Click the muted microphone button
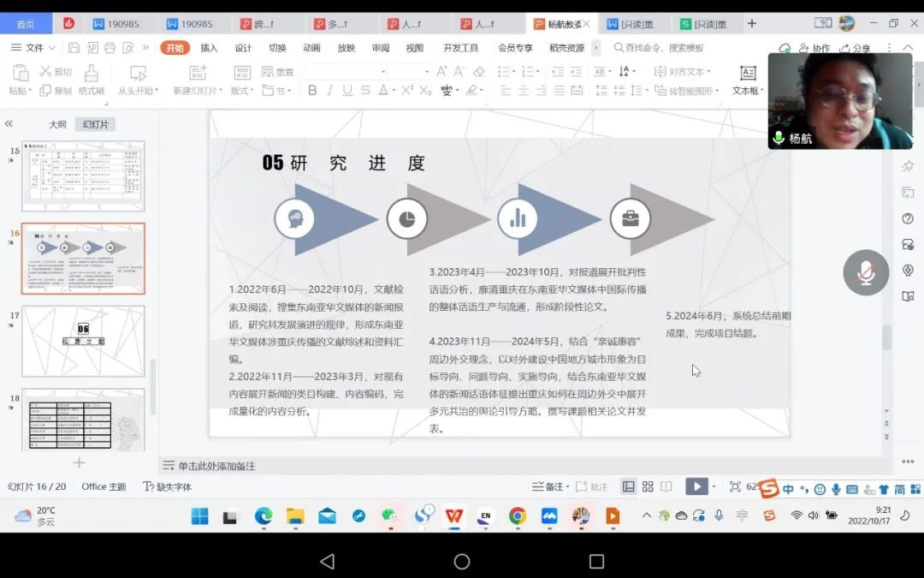 tap(866, 272)
